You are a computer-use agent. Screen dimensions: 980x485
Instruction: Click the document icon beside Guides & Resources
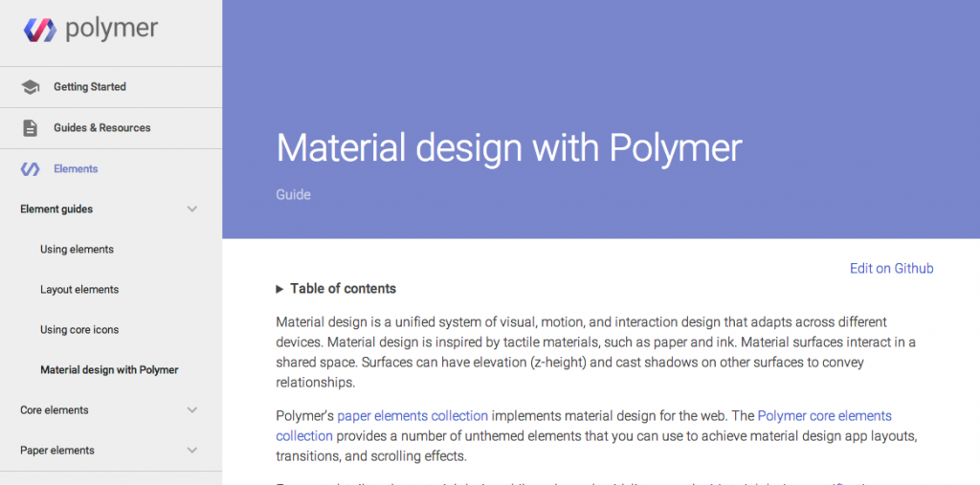(x=31, y=128)
